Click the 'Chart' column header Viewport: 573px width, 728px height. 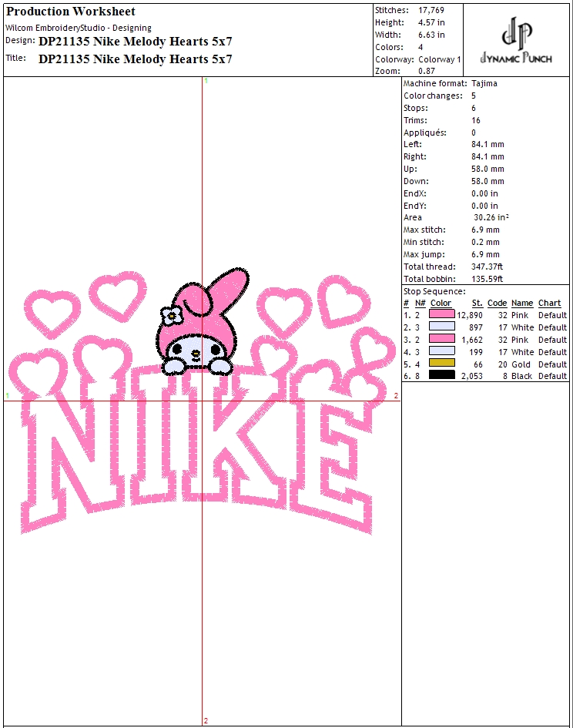[550, 304]
